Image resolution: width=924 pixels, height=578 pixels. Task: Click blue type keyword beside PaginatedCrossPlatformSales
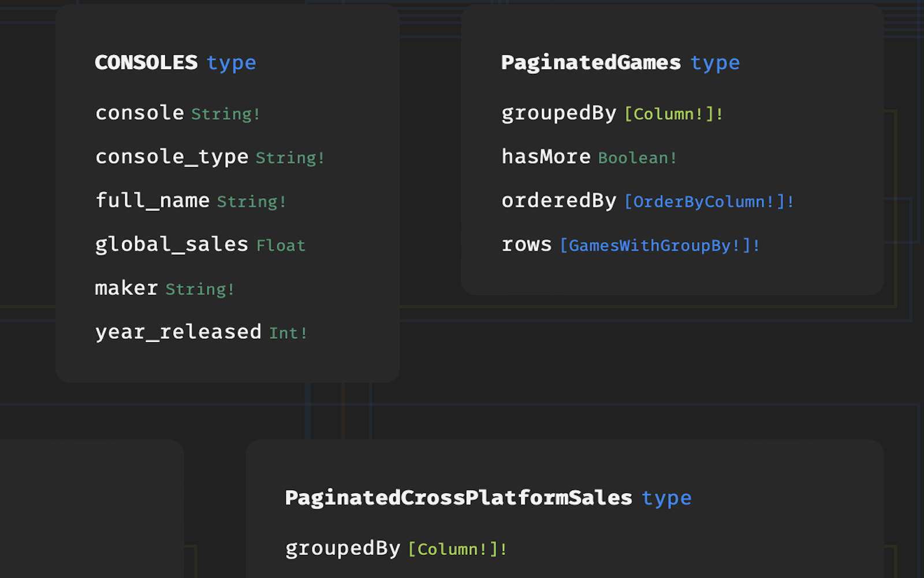tap(666, 498)
